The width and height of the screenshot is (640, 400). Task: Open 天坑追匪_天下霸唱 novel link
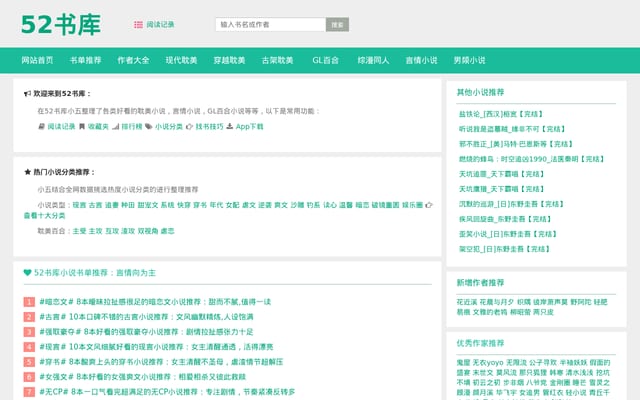[502, 174]
